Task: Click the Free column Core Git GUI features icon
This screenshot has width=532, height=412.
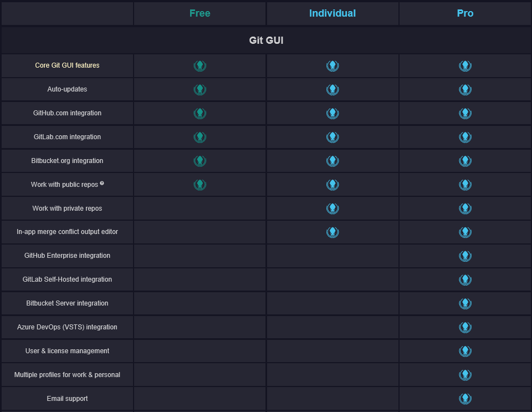Action: pyautogui.click(x=200, y=66)
